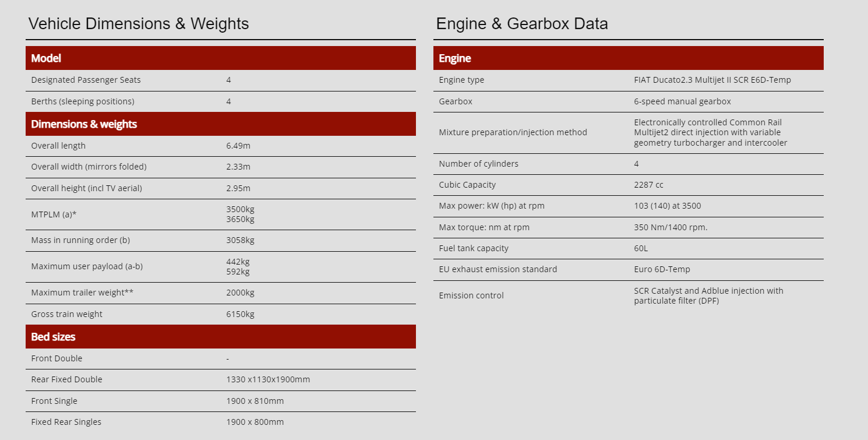The width and height of the screenshot is (868, 440).
Task: Click the '442kg' payload value
Action: (238, 262)
